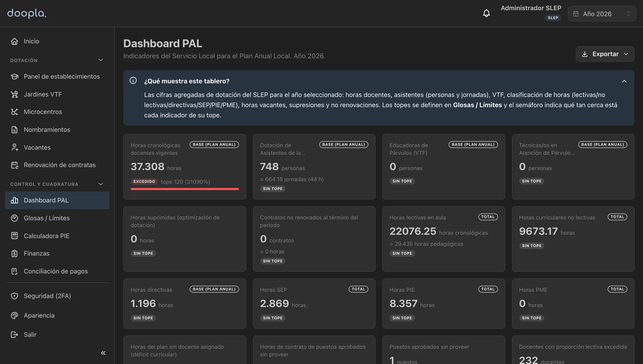Click the doopla logo
The width and height of the screenshot is (643, 364).
27,13
